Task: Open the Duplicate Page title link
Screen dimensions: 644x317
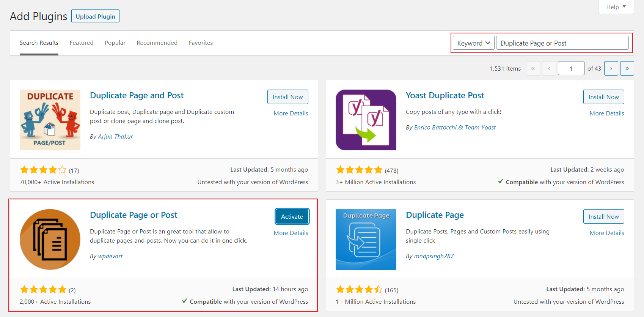Action: click(x=435, y=215)
